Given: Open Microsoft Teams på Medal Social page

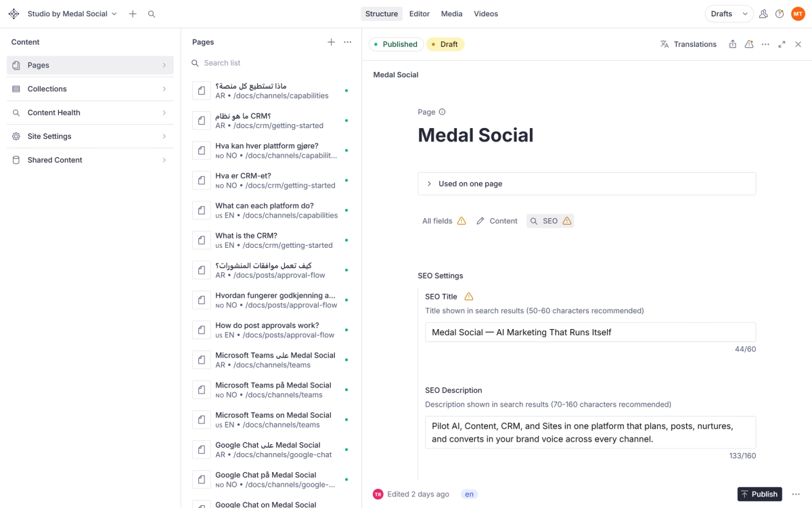Looking at the screenshot, I should 271,390.
